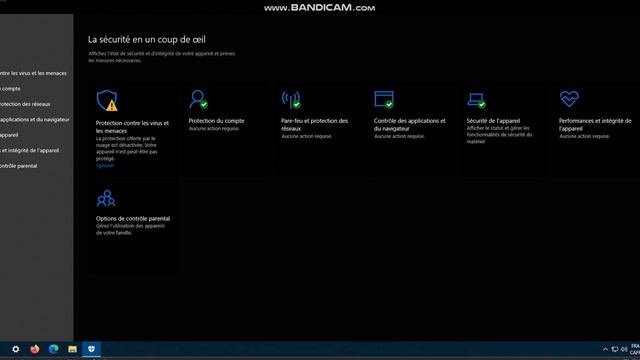
Task: Open 'Options de contrôle parental' tile title
Action: [133, 218]
